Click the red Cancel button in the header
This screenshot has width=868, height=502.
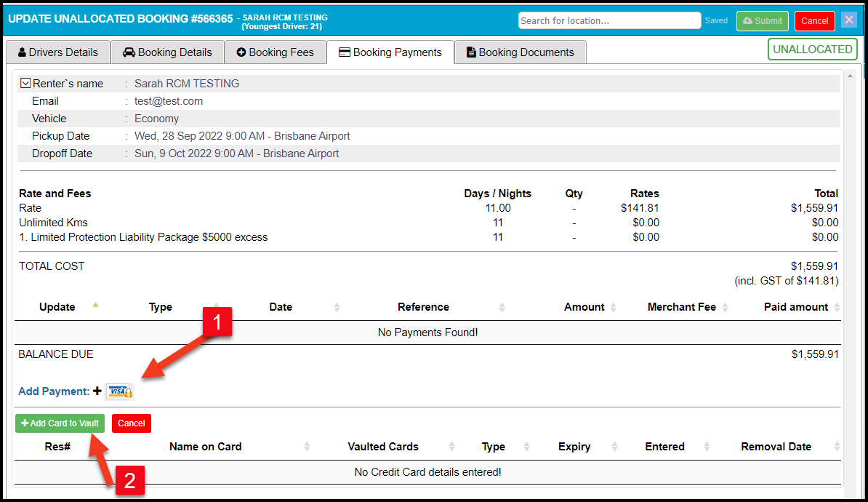[815, 21]
